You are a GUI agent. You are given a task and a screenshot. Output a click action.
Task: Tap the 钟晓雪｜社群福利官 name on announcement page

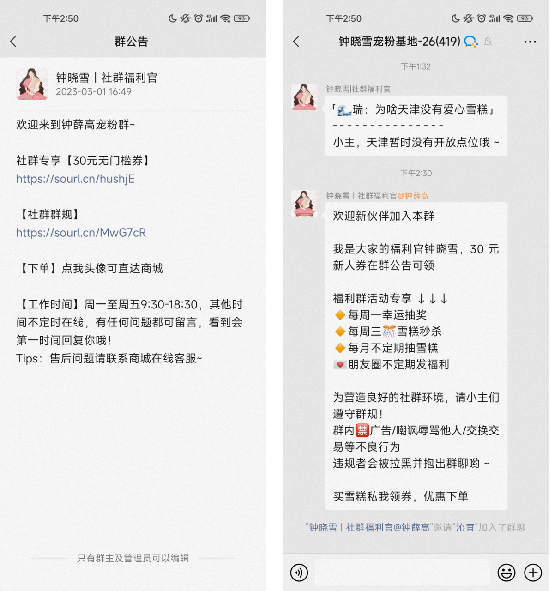107,78
